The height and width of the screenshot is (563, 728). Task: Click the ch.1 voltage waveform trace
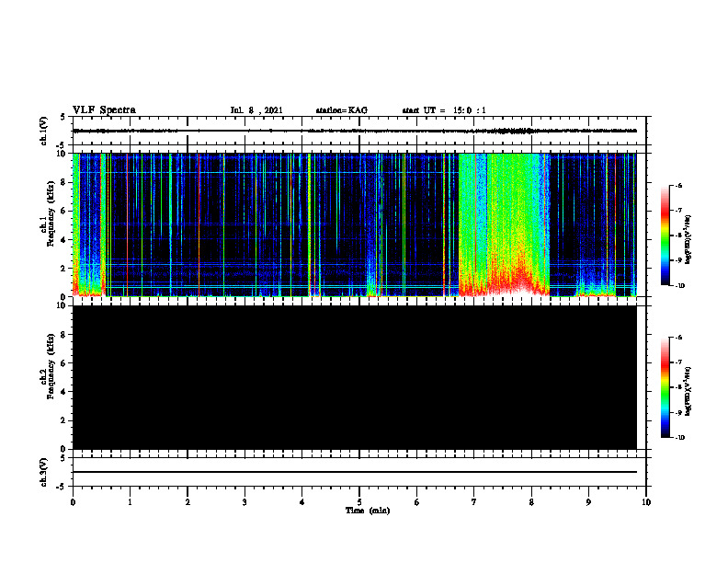click(x=355, y=131)
